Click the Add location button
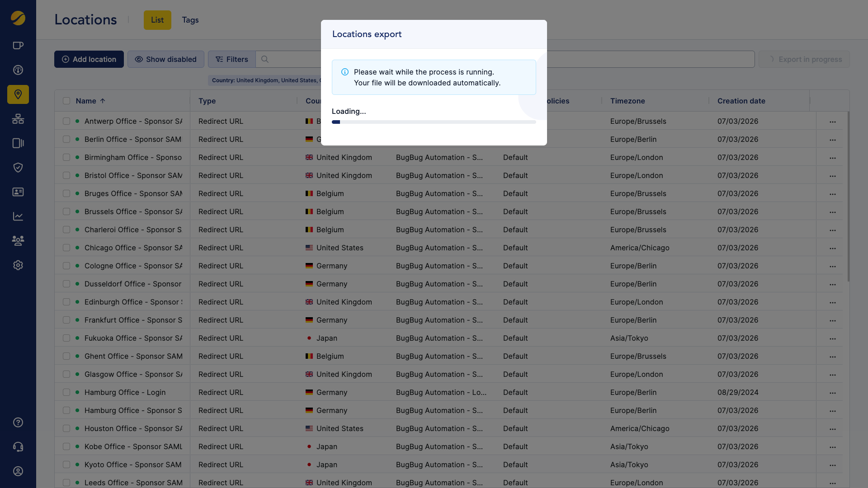868x488 pixels. (x=89, y=59)
